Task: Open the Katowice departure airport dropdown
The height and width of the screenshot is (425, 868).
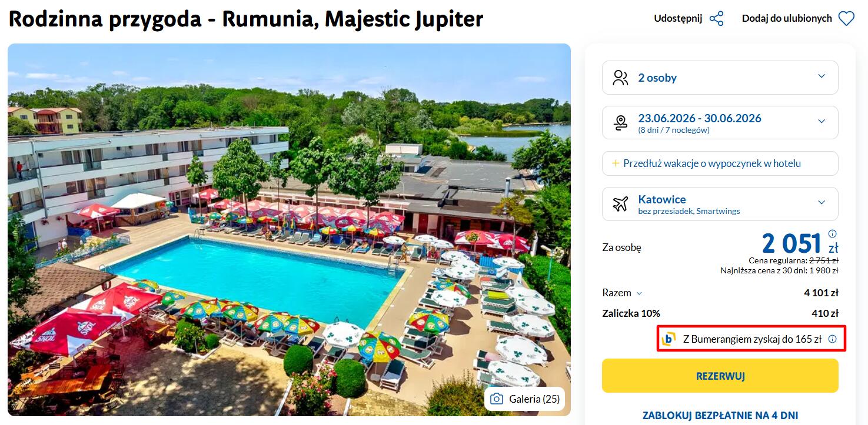Action: click(x=720, y=204)
